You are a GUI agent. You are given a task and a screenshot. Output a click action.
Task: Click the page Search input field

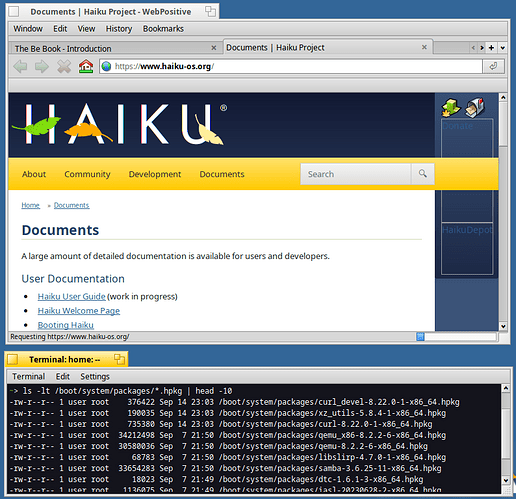(356, 174)
